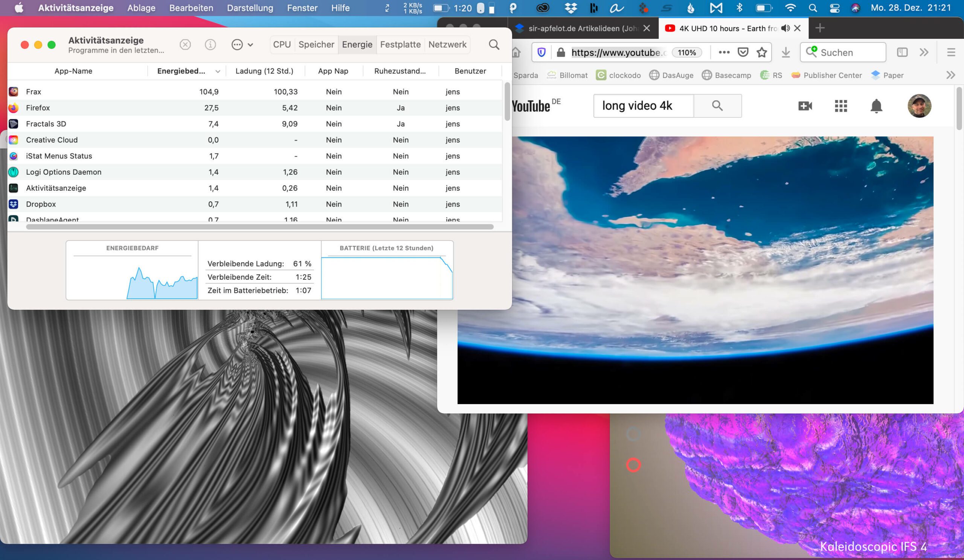Open Firefox downloads arrow icon
Image resolution: width=964 pixels, height=560 pixels.
click(786, 52)
